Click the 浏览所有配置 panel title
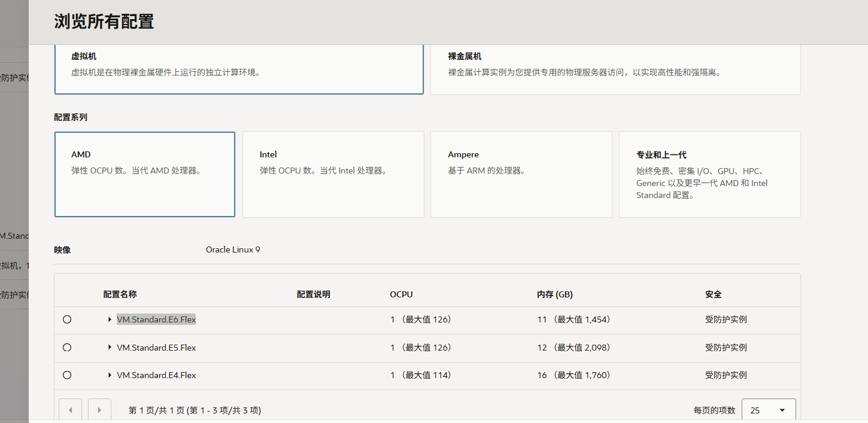Screen dimensions: 868x423 click(104, 22)
